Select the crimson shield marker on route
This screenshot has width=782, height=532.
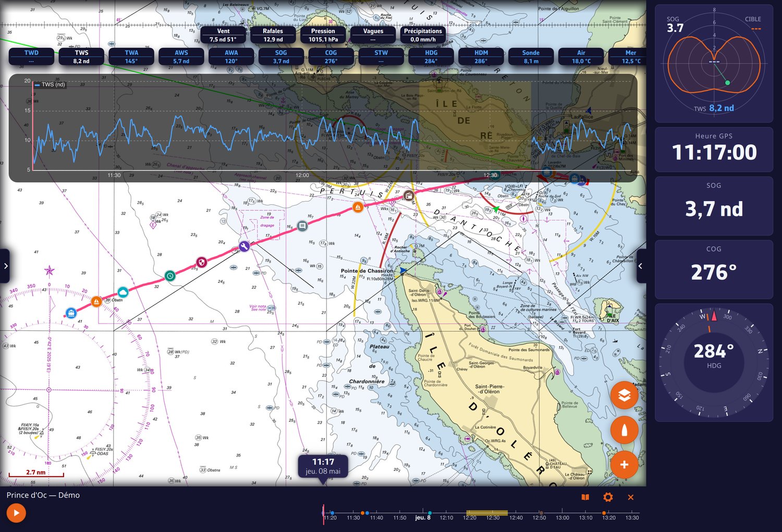[201, 262]
